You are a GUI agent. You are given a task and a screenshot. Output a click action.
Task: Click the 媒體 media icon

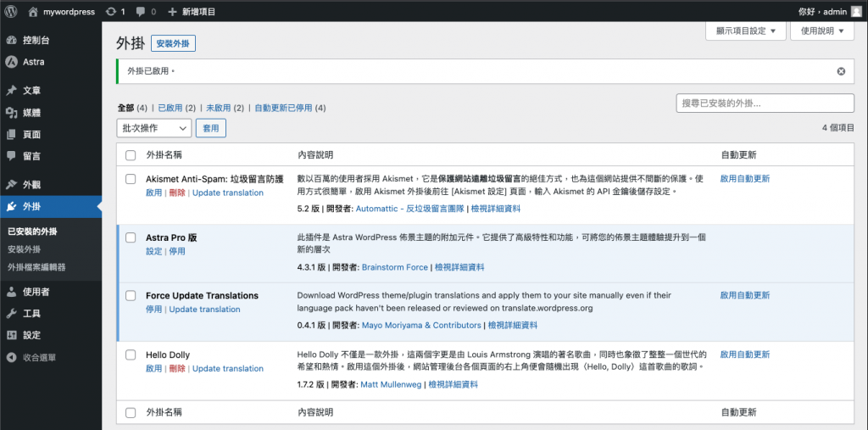(x=11, y=113)
